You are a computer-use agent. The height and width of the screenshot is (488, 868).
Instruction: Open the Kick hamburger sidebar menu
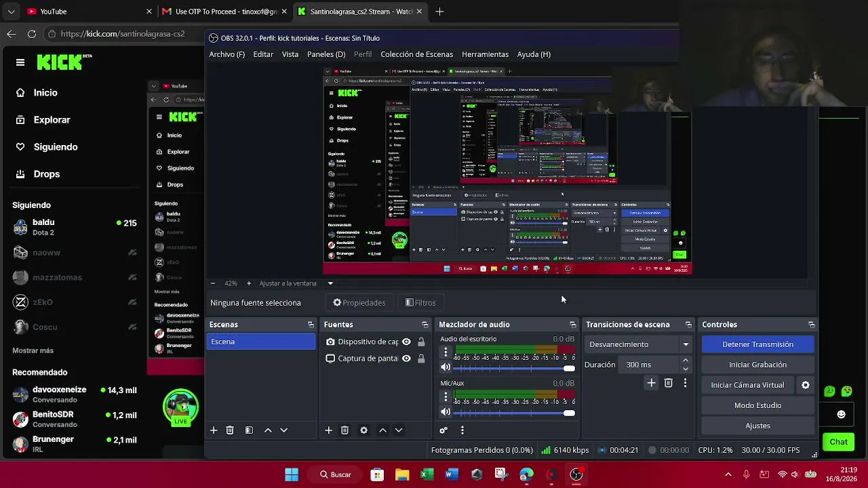click(x=20, y=62)
